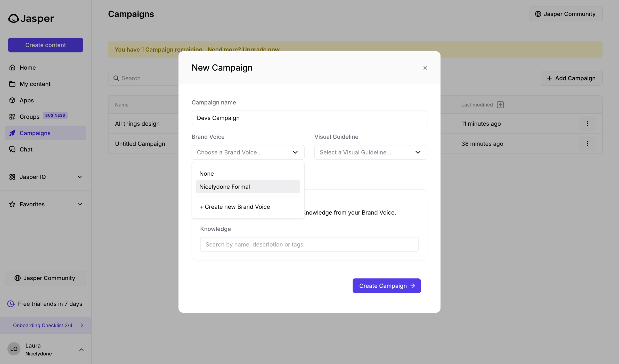Click the Create content button

pyautogui.click(x=46, y=45)
